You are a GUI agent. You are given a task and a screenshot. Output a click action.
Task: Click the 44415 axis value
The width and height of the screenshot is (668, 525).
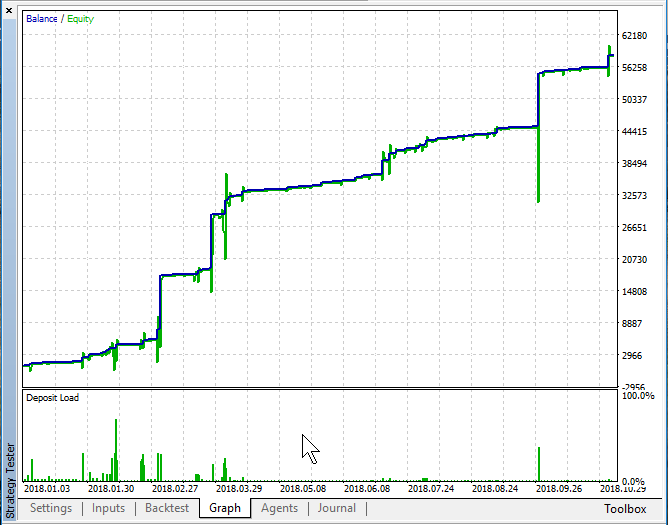pyautogui.click(x=634, y=131)
